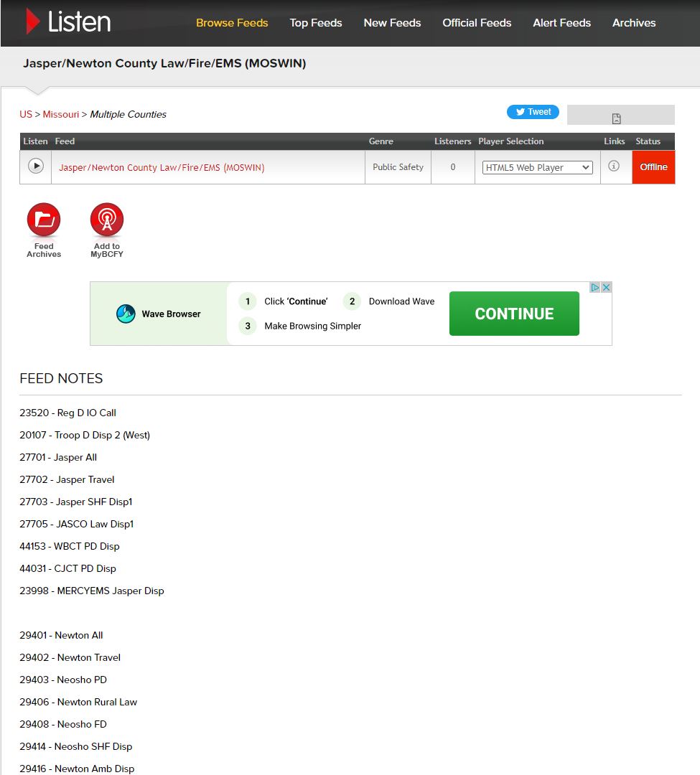Click the AdChoices triangle icon on the ad
The height and width of the screenshot is (775, 700).
[x=595, y=287]
